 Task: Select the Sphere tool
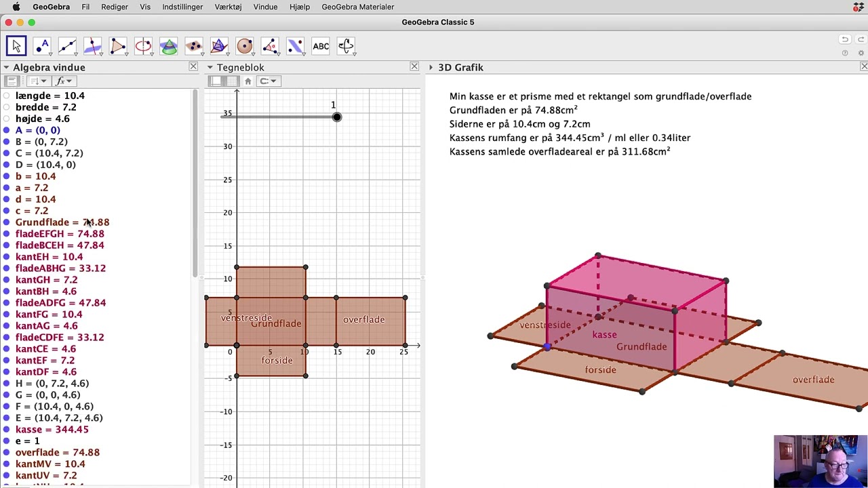point(245,46)
